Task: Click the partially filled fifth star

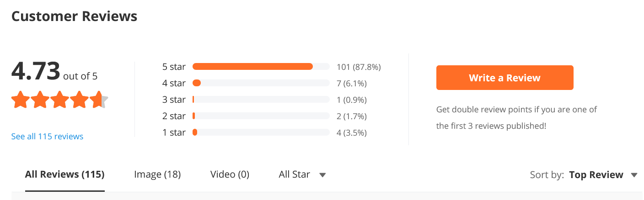Action: tap(99, 100)
